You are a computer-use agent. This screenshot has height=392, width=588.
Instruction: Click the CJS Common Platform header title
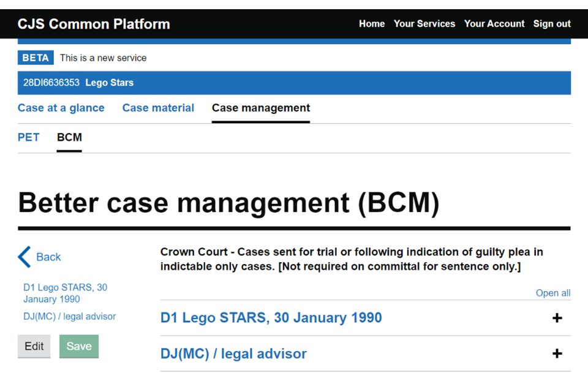(x=94, y=24)
